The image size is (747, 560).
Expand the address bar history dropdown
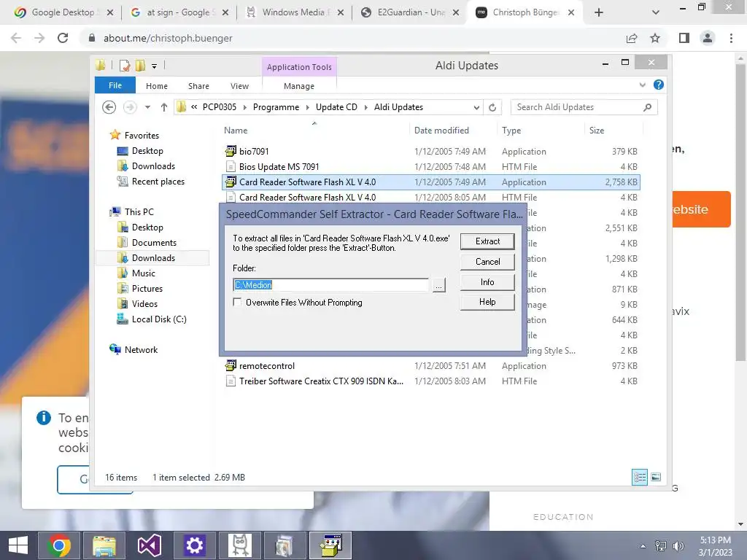[x=476, y=108]
